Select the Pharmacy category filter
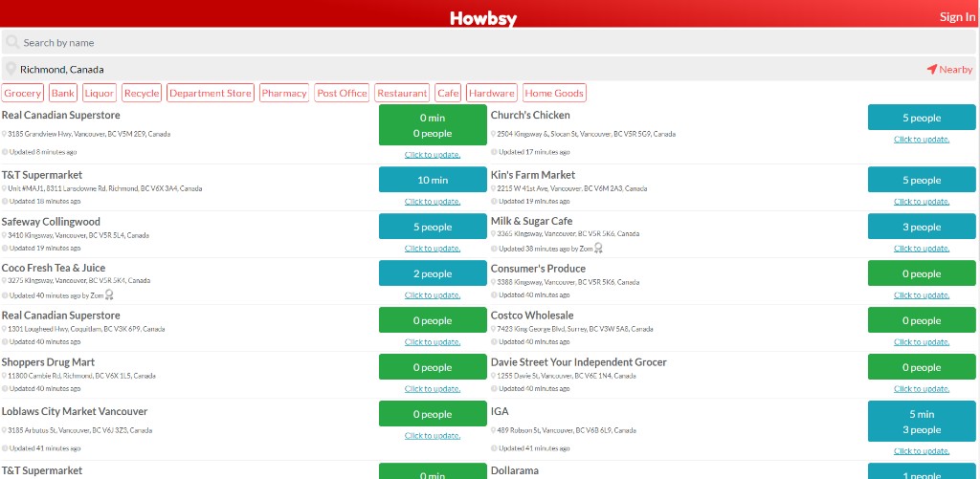This screenshot has height=479, width=980. pos(284,94)
